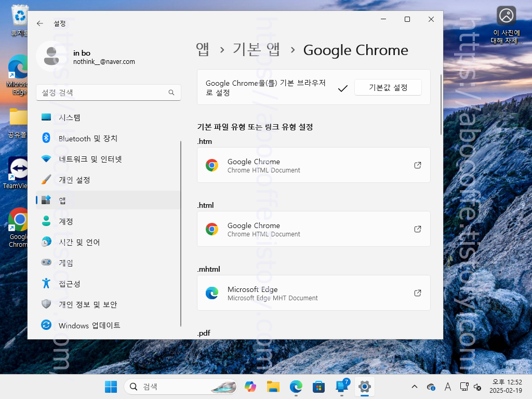Click the back arrow in Settings
The image size is (532, 399).
point(40,23)
